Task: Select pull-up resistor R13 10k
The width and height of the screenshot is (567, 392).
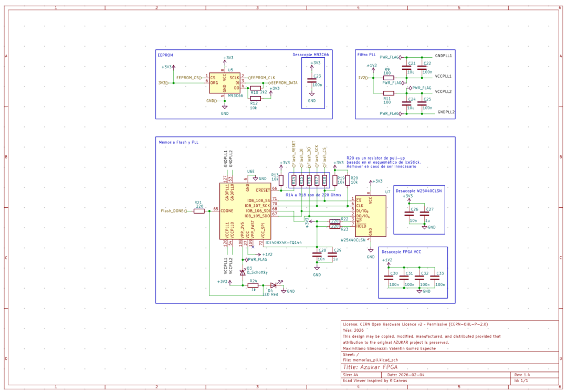Action: pos(281,181)
